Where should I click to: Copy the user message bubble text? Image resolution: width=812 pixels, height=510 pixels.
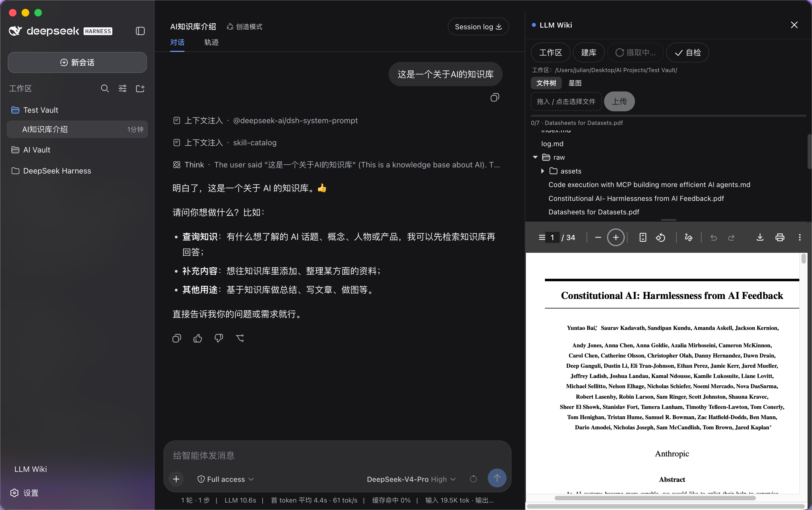(494, 98)
